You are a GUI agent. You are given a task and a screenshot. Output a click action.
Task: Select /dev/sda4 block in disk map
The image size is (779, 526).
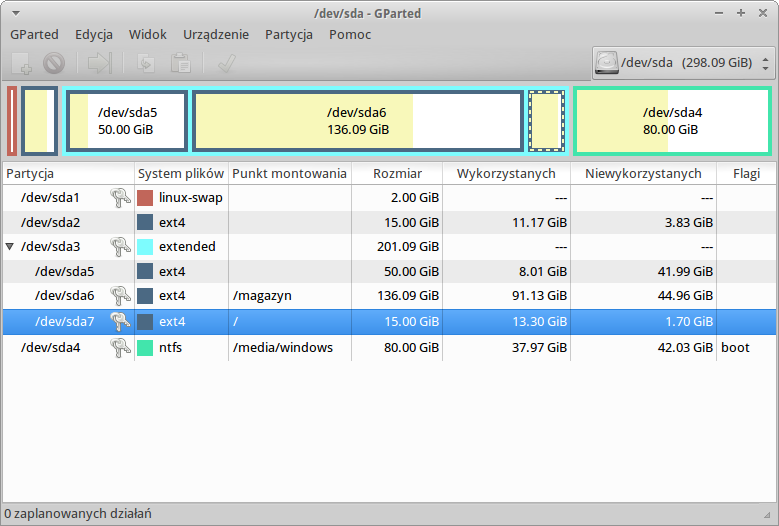[x=672, y=121]
